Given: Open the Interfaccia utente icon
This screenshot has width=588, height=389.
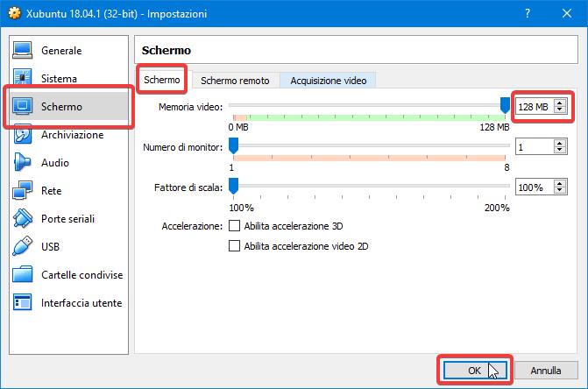Looking at the screenshot, I should 23,302.
